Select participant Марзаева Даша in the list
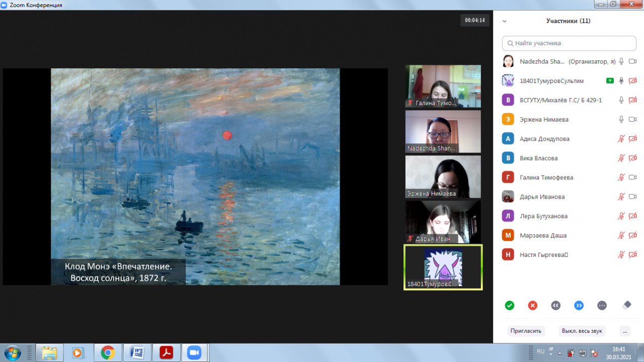The width and height of the screenshot is (644, 362). tap(543, 235)
